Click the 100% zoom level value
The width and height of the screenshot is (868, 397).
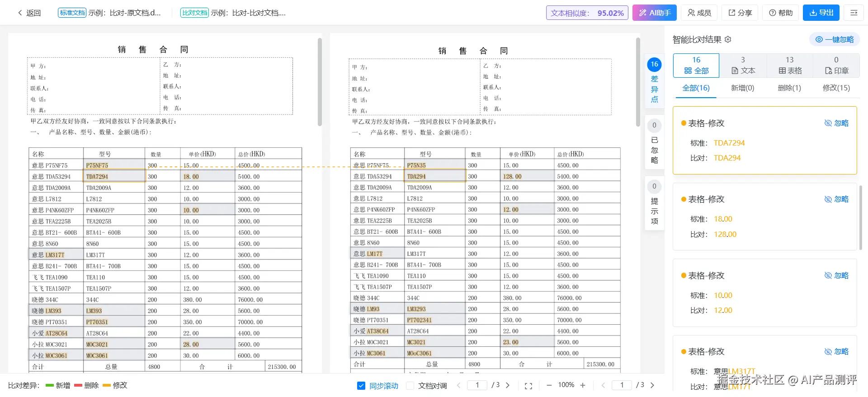566,385
